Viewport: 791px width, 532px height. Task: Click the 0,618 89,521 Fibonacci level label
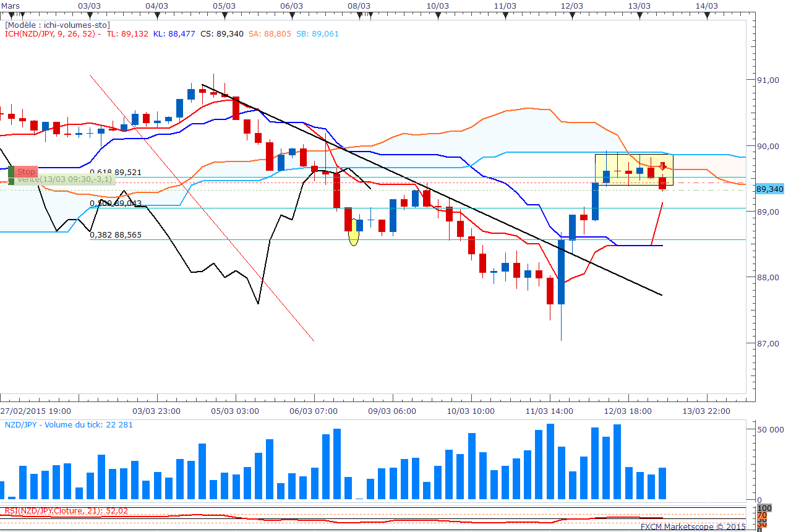click(115, 173)
